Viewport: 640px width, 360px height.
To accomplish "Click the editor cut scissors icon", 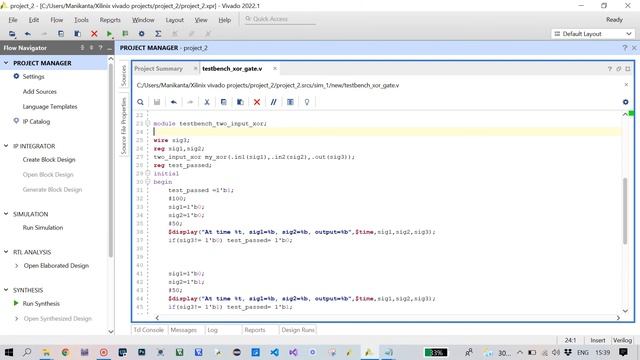I will 207,102.
